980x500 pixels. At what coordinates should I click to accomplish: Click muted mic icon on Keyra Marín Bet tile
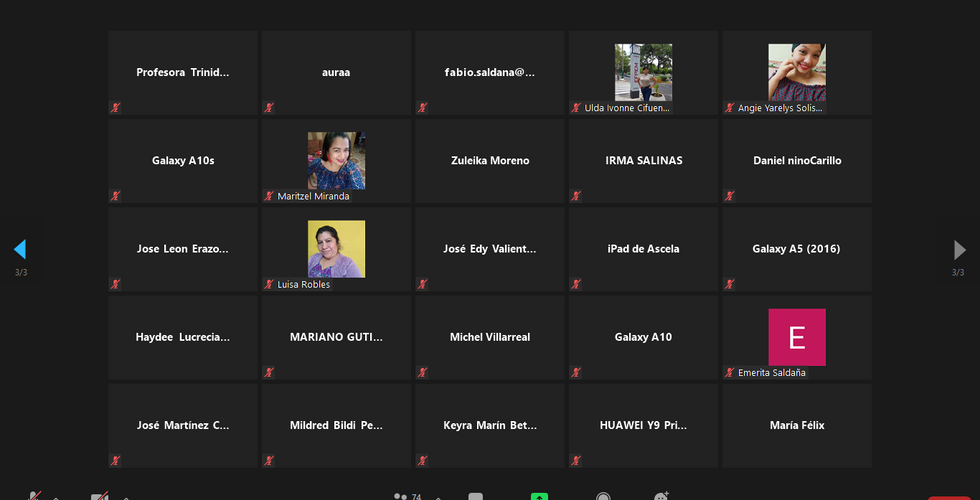pos(422,461)
